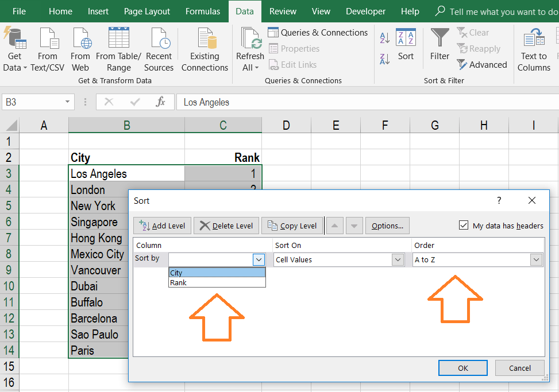Click the Reapply filter command
The width and height of the screenshot is (559, 392).
click(x=479, y=48)
